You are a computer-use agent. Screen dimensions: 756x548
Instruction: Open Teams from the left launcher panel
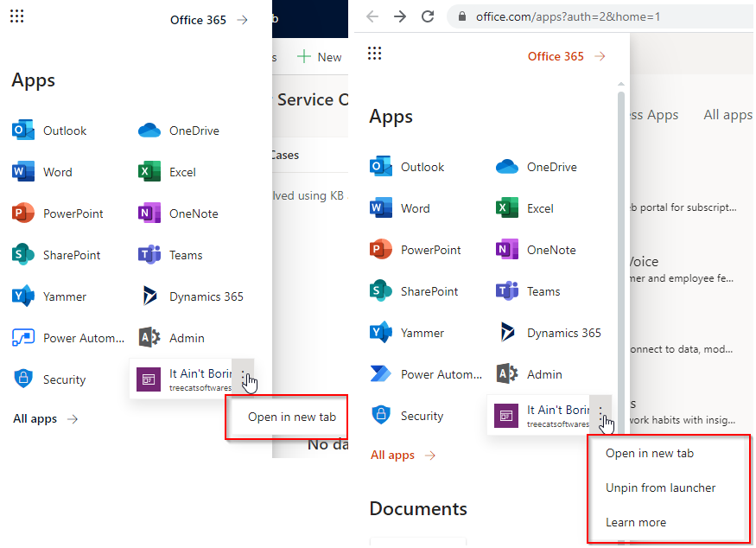pyautogui.click(x=170, y=255)
